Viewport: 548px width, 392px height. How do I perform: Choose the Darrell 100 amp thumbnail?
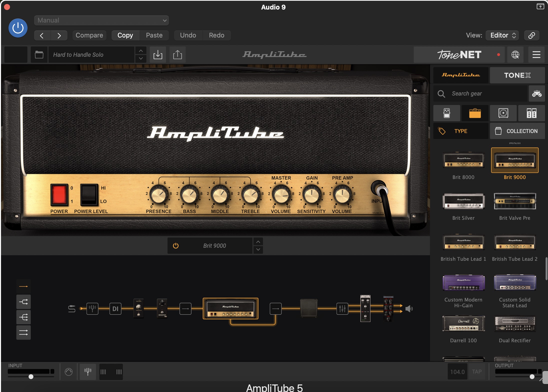[463, 323]
